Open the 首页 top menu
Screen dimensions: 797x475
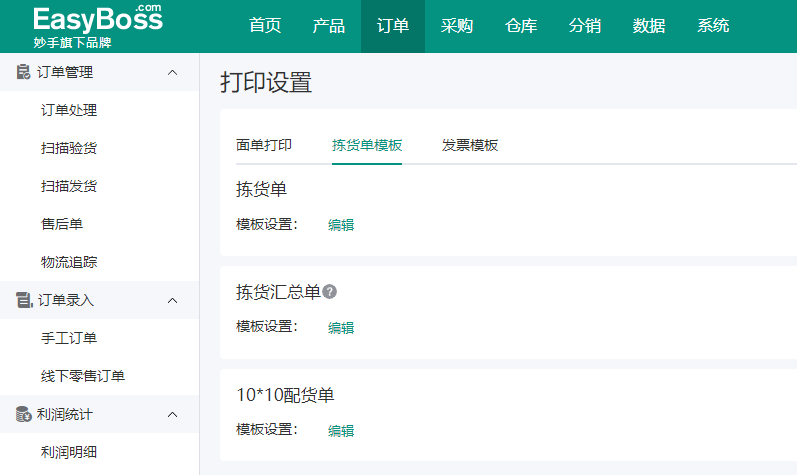pyautogui.click(x=265, y=25)
